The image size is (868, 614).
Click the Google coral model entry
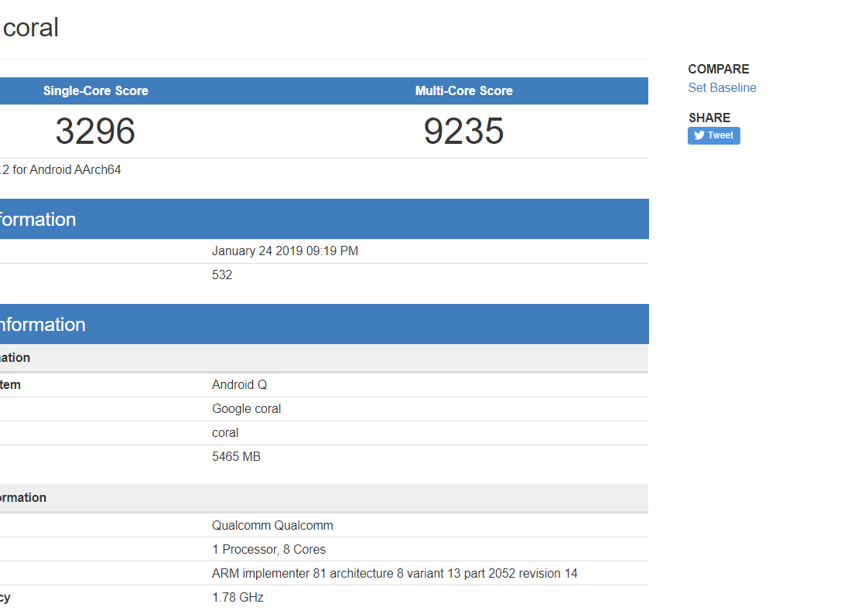246,409
